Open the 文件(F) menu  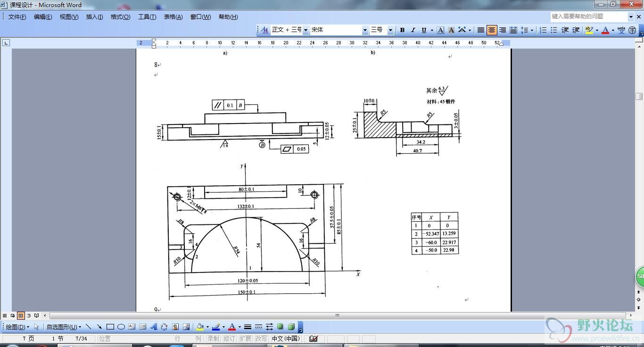pos(17,17)
